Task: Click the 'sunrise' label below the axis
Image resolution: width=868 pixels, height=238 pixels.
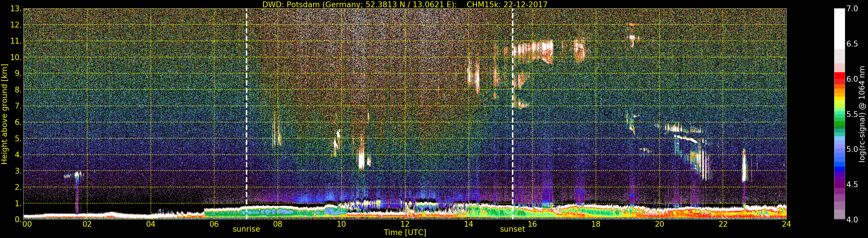Action: [246, 229]
